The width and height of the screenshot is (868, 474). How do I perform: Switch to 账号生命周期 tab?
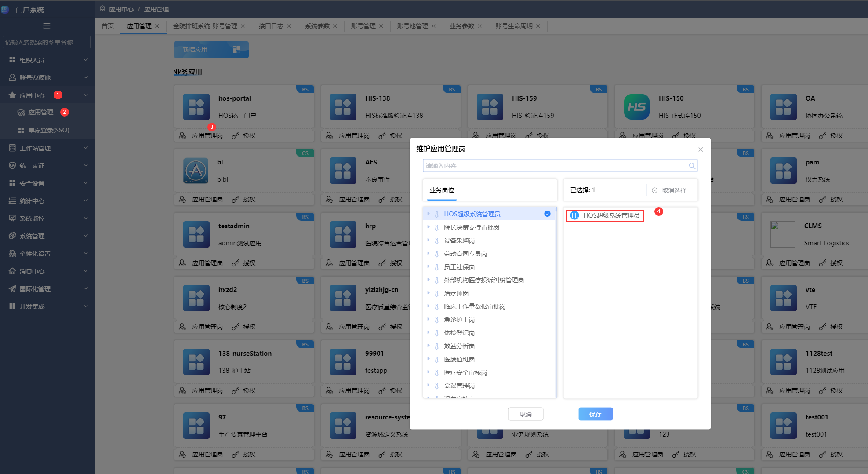[x=514, y=26]
